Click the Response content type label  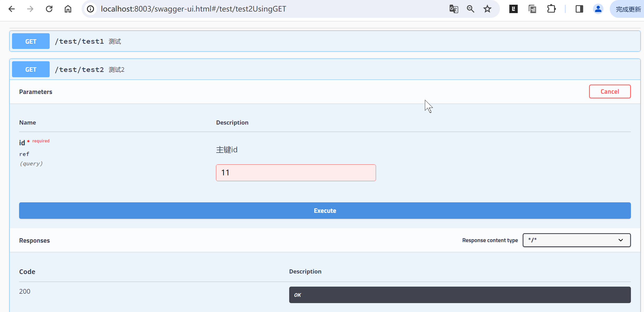490,240
